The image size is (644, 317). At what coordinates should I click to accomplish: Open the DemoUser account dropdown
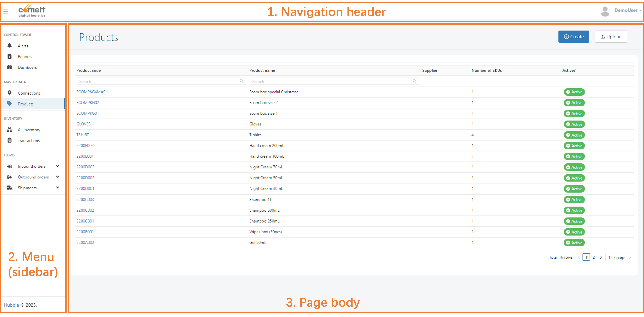tap(628, 10)
